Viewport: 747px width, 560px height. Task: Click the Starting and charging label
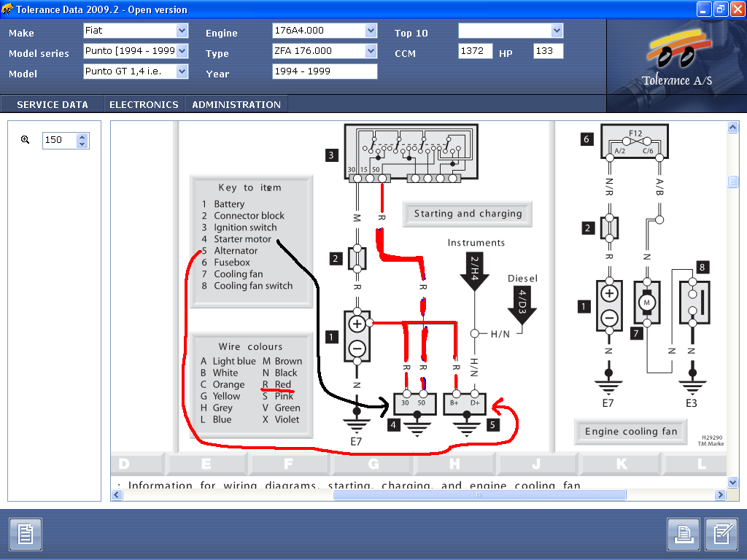(468, 214)
